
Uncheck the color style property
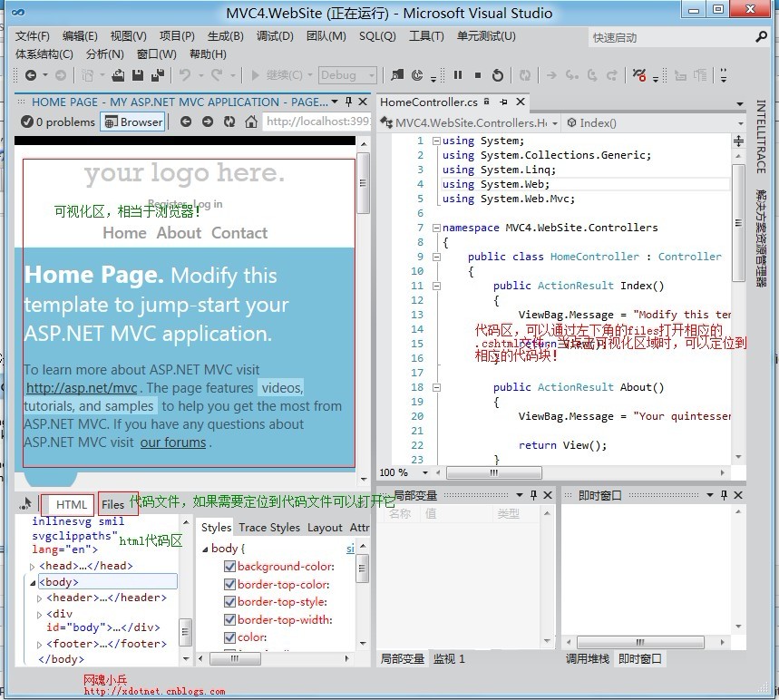point(229,637)
